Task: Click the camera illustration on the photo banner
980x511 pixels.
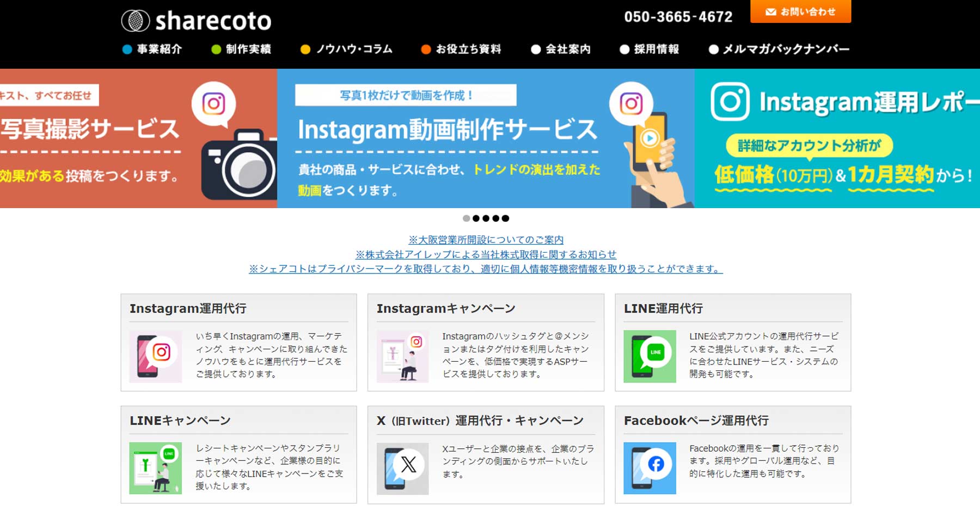Action: pyautogui.click(x=240, y=163)
